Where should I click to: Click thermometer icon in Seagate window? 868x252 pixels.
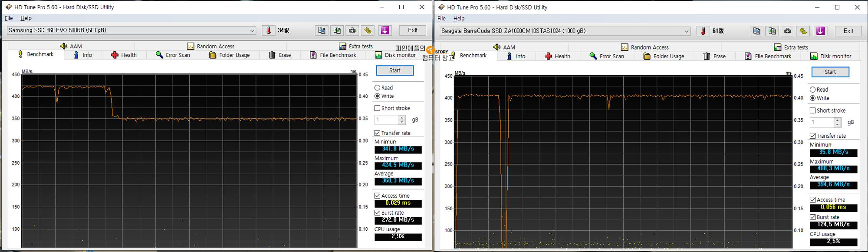point(703,31)
